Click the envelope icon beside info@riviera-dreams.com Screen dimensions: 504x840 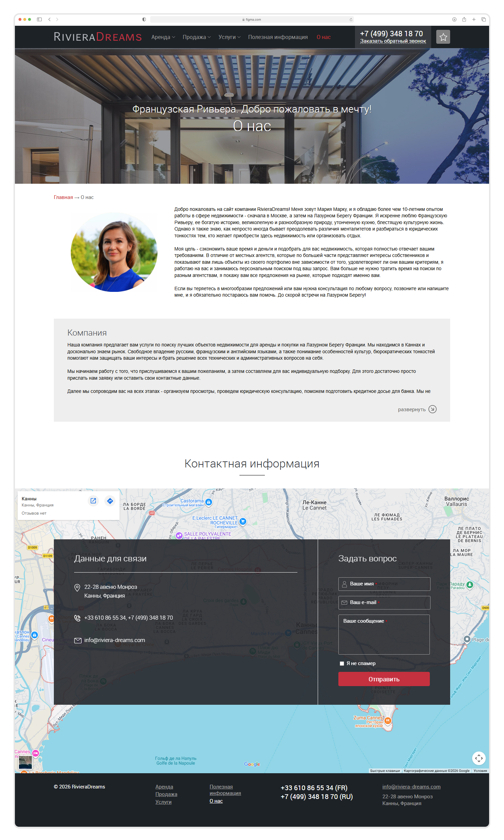78,640
